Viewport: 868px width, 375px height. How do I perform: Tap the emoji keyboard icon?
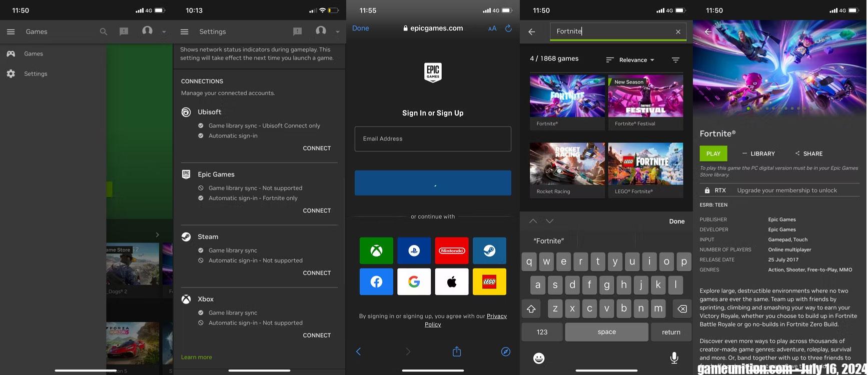click(539, 358)
